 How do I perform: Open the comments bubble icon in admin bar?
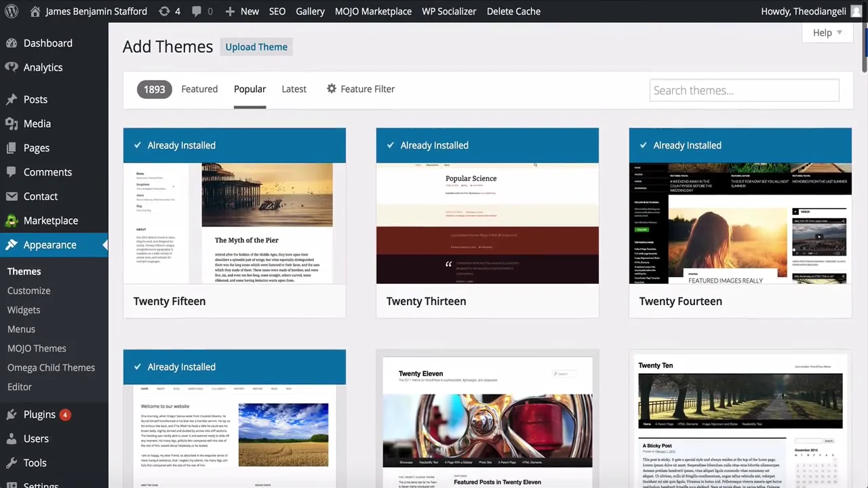click(x=197, y=12)
